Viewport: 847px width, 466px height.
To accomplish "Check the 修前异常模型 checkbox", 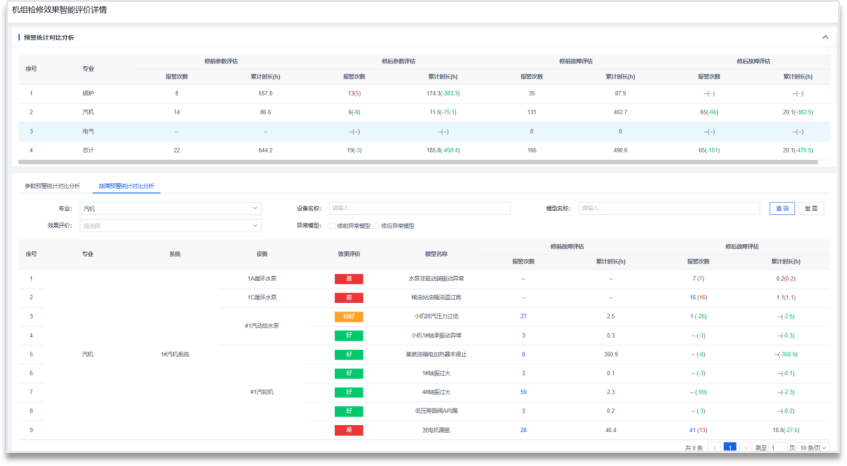I will click(x=332, y=226).
